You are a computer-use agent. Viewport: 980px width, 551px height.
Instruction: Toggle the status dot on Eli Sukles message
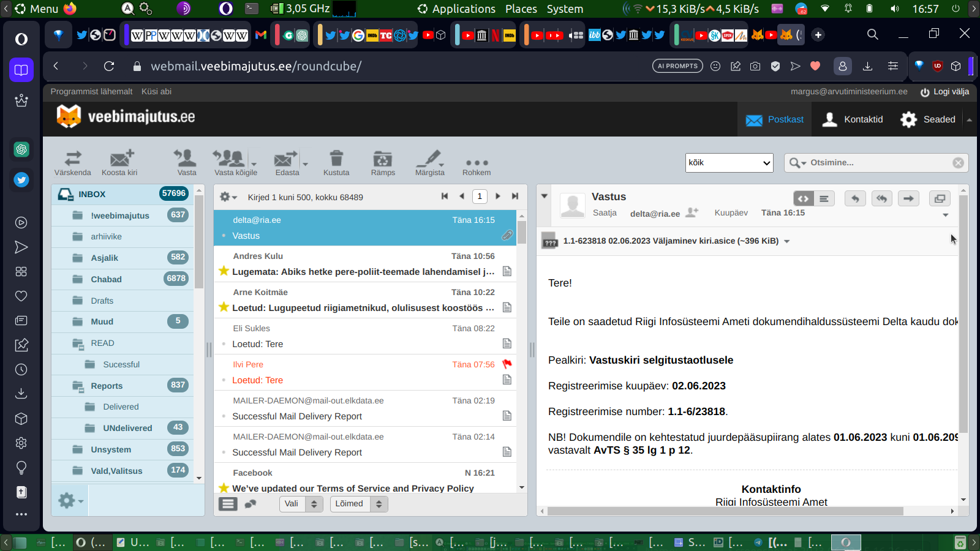coord(224,343)
